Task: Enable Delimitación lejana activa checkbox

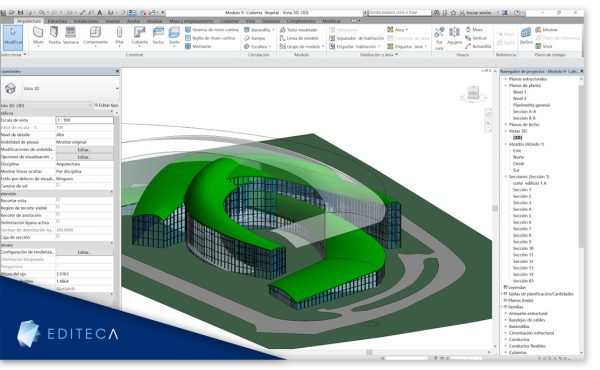Action: coord(58,222)
